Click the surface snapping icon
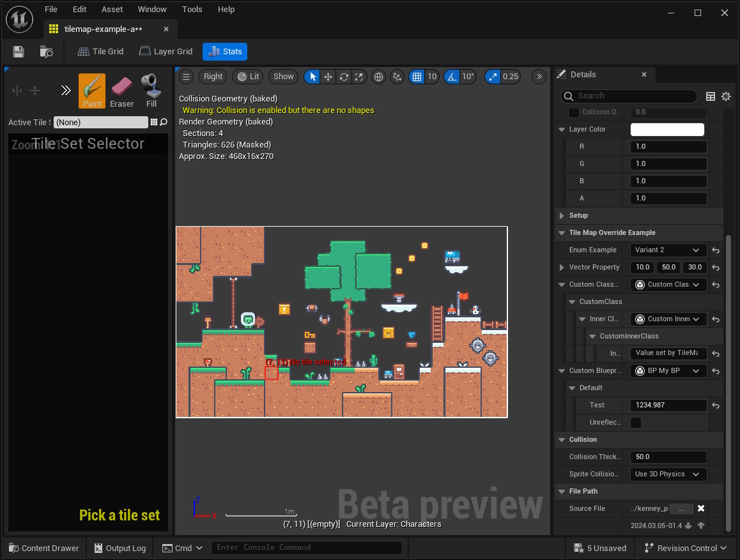 (397, 77)
